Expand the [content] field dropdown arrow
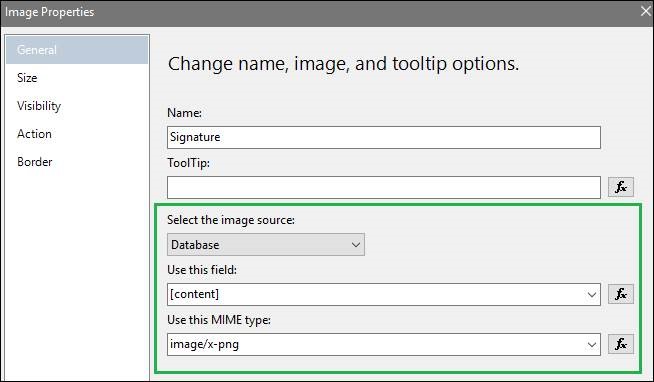Image resolution: width=654 pixels, height=382 pixels. pyautogui.click(x=591, y=294)
